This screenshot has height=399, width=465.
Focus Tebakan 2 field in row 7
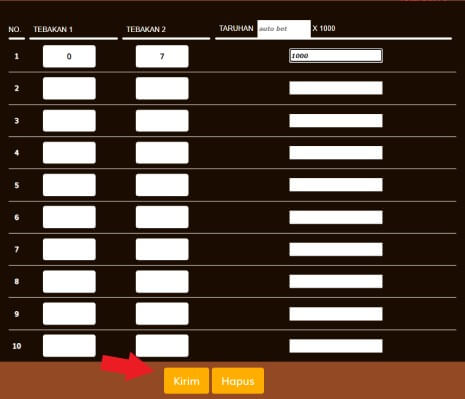click(162, 249)
